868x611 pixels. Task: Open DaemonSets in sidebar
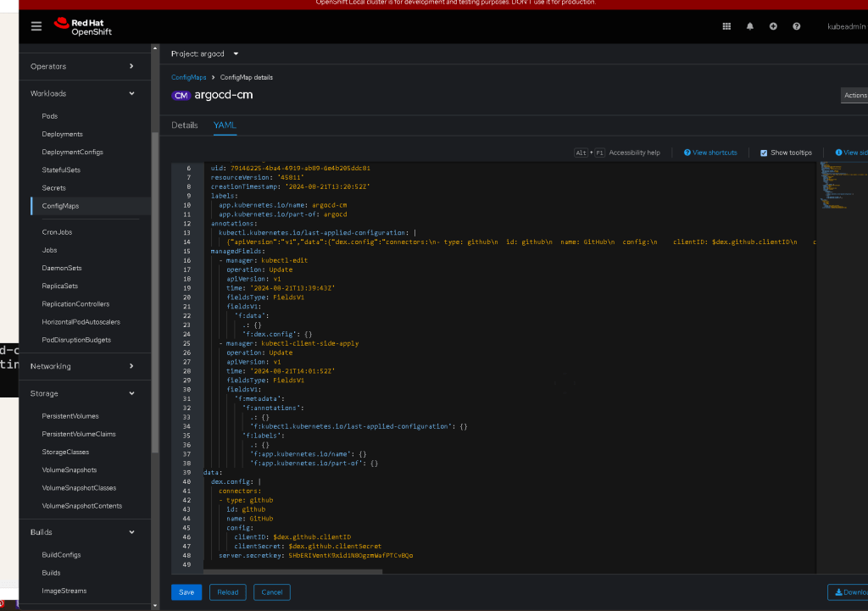point(61,269)
